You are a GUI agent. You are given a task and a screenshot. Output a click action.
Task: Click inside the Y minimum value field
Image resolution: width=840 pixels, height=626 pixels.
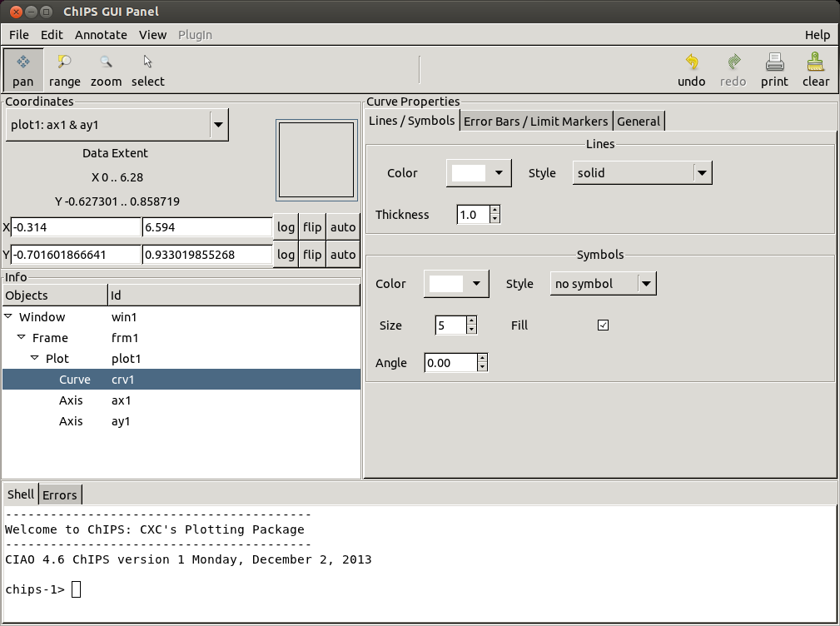75,254
